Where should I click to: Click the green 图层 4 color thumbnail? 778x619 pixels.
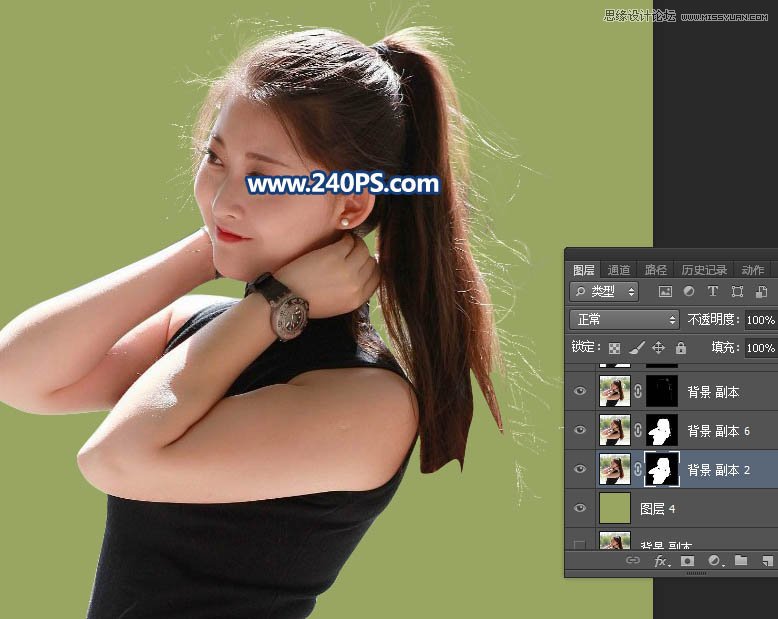click(615, 508)
